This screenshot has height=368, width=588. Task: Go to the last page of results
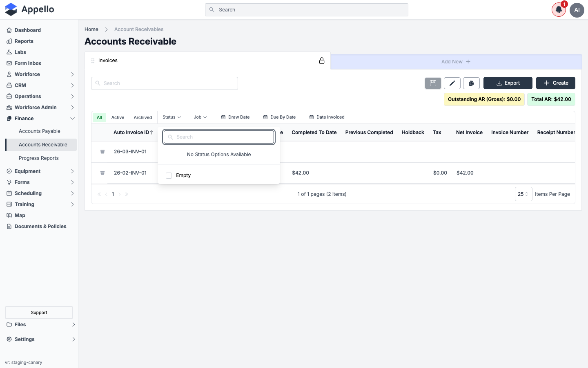point(127,194)
